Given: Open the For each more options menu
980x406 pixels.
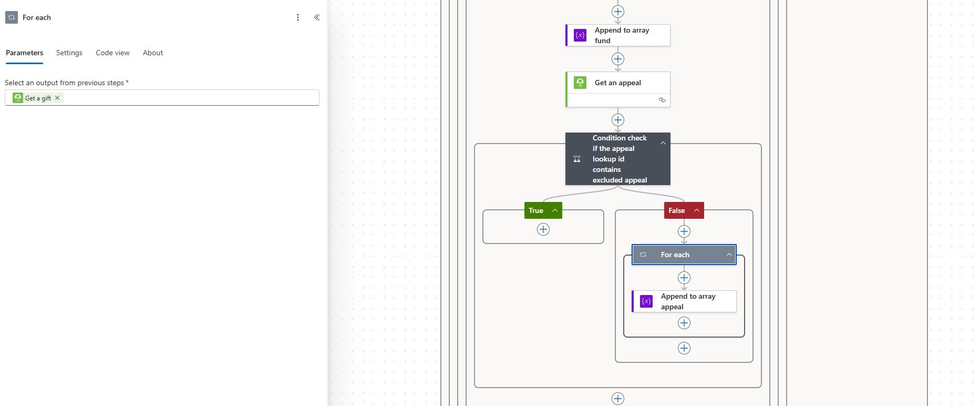Looking at the screenshot, I should (x=298, y=17).
